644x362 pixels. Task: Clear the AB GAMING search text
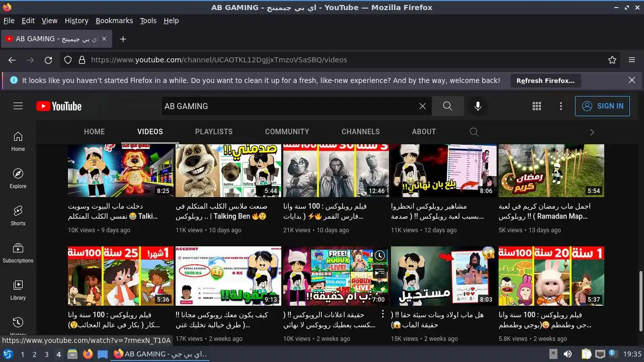(x=423, y=106)
